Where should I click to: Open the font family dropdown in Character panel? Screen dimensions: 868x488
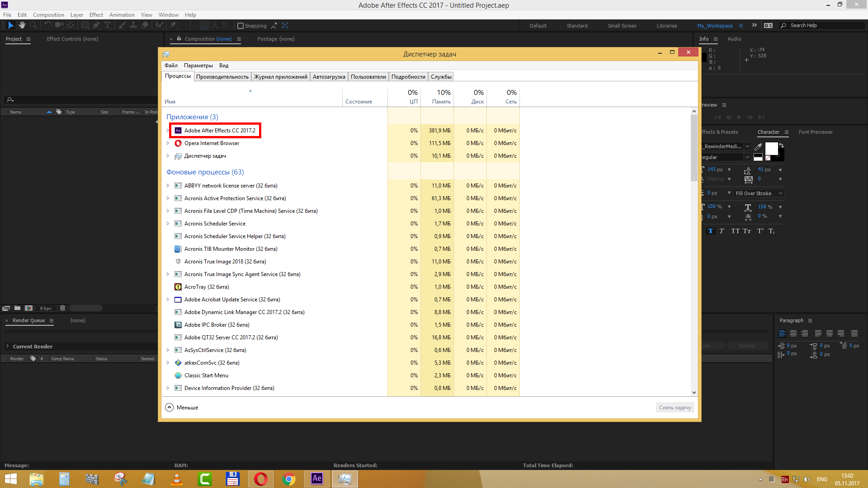click(x=747, y=146)
